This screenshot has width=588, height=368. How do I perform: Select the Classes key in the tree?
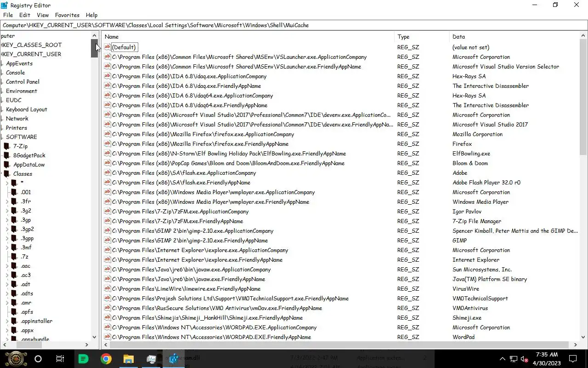(23, 173)
